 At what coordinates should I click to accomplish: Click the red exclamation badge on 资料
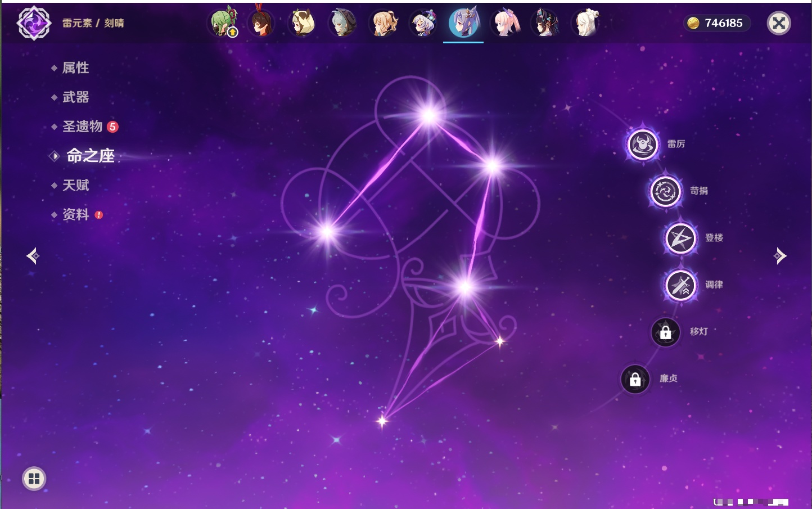99,215
